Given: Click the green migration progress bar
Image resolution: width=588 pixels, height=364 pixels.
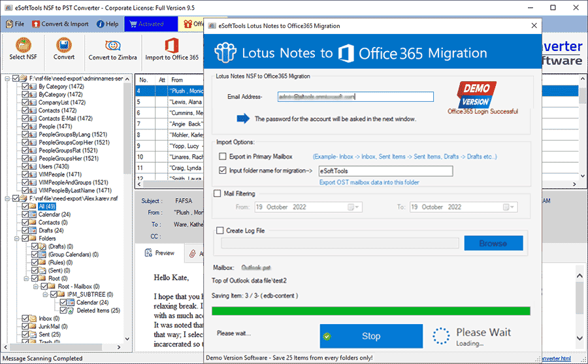Looking at the screenshot, I should [371, 310].
